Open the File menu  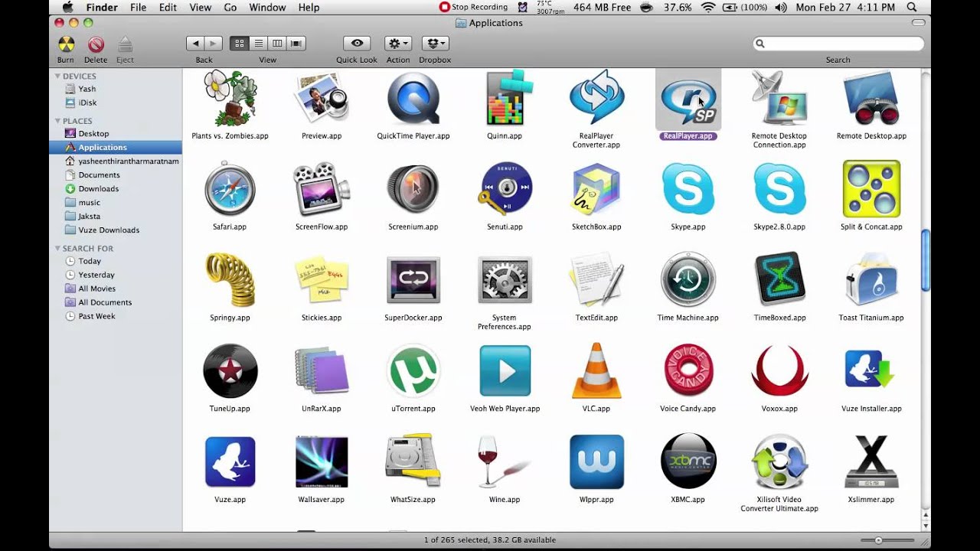(138, 7)
